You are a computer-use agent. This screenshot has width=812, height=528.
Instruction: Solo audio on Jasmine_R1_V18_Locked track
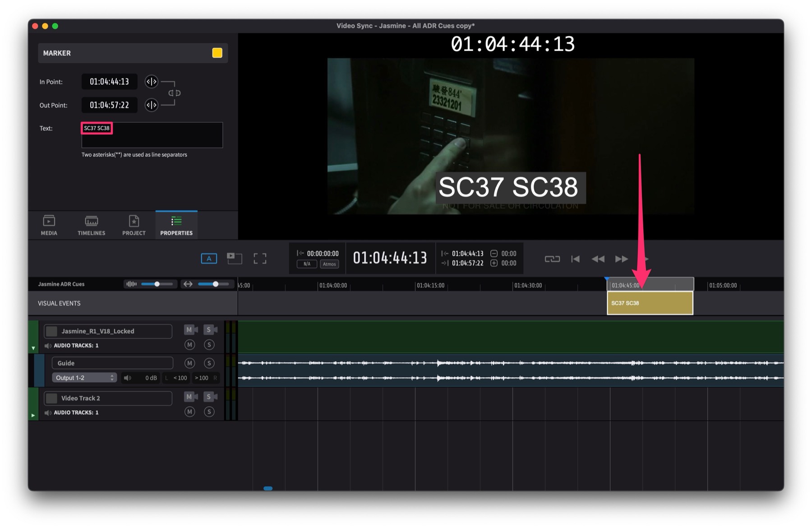(x=209, y=345)
